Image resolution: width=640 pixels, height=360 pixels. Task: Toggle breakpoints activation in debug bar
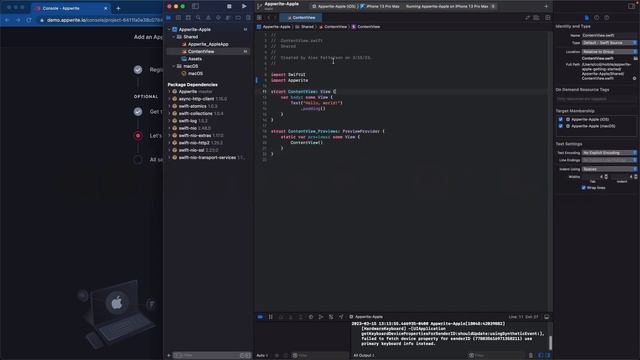click(x=260, y=317)
